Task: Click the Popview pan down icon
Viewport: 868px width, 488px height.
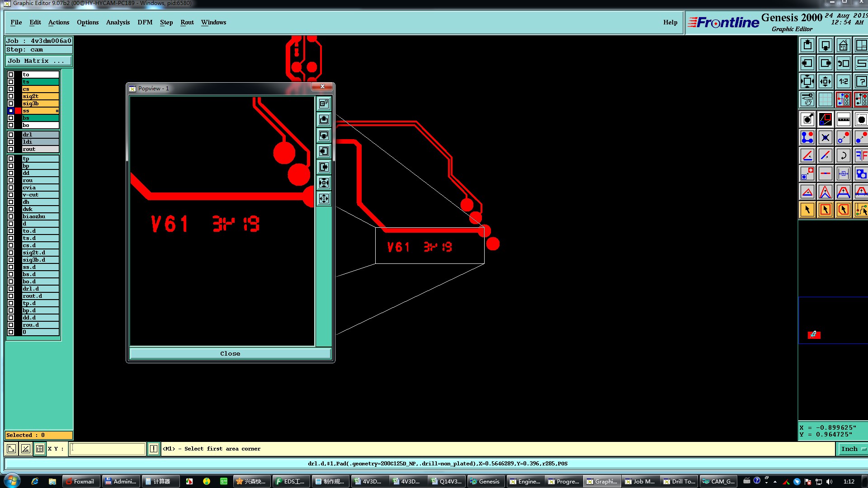Action: pyautogui.click(x=324, y=135)
